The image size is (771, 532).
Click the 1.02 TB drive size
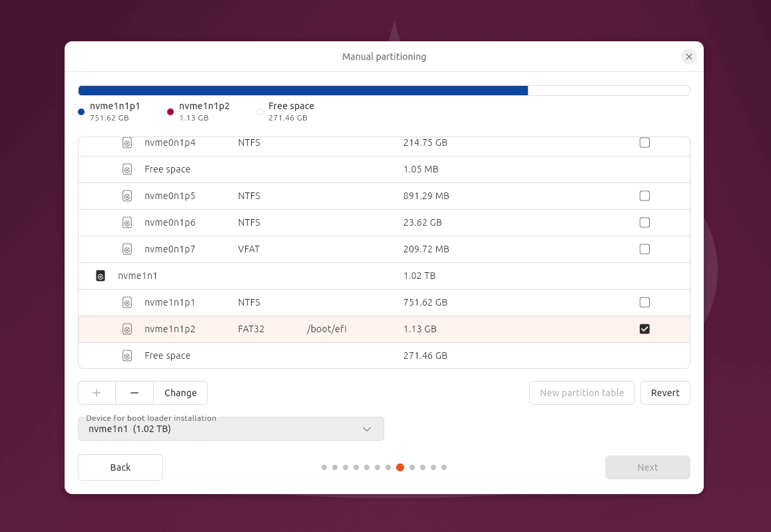pyautogui.click(x=419, y=276)
